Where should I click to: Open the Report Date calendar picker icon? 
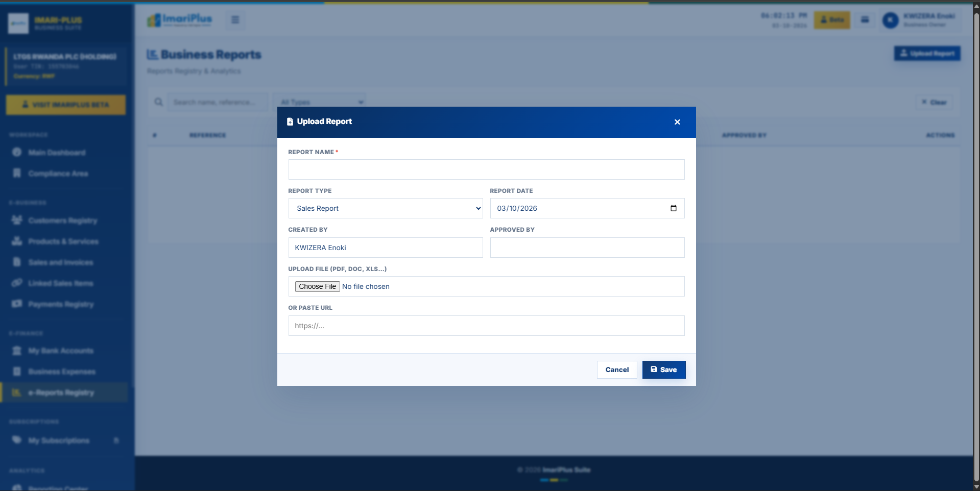tap(673, 208)
